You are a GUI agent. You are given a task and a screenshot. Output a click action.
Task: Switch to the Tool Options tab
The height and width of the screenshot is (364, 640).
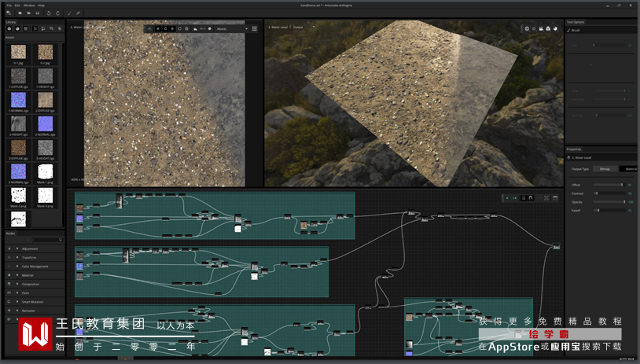[x=576, y=22]
